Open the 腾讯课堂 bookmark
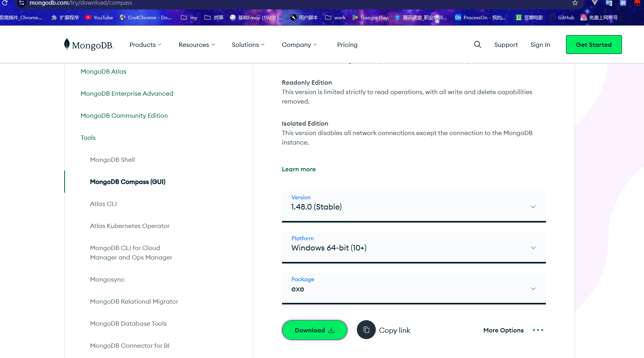Image resolution: width=644 pixels, height=358 pixels. (421, 17)
